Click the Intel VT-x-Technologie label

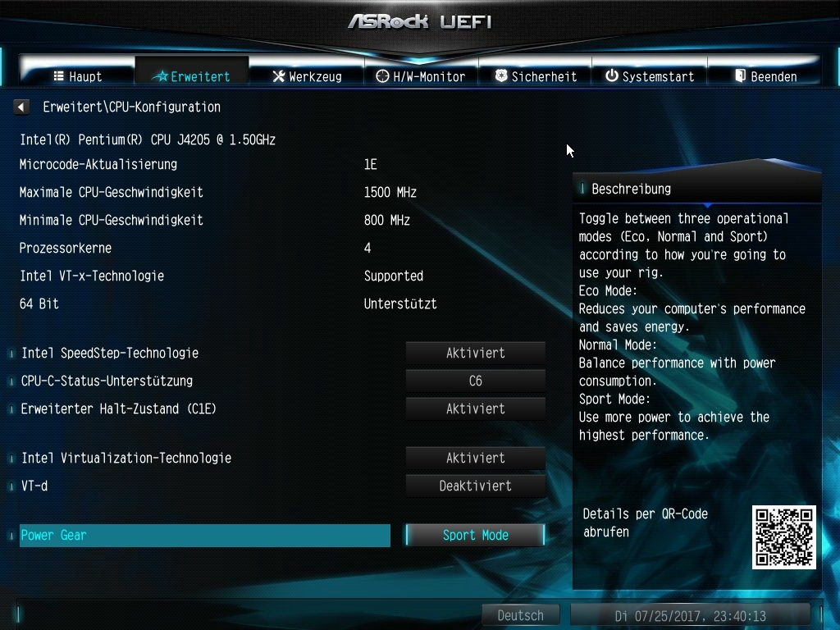click(x=92, y=276)
